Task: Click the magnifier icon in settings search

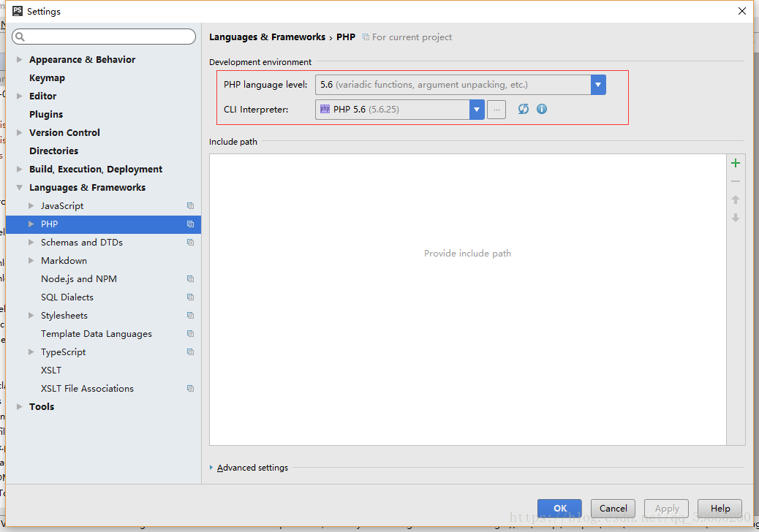Action: [x=20, y=37]
